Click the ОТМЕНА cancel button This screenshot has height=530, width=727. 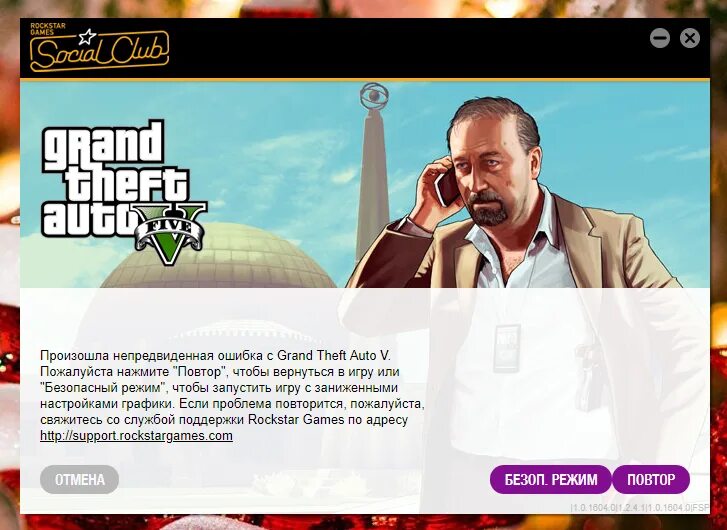79,479
